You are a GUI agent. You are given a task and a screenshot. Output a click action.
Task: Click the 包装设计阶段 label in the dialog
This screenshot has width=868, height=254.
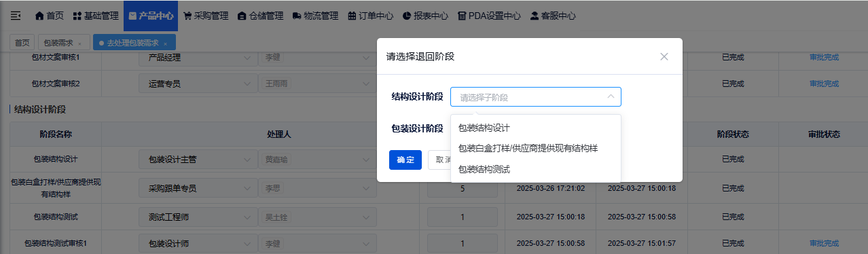click(417, 128)
